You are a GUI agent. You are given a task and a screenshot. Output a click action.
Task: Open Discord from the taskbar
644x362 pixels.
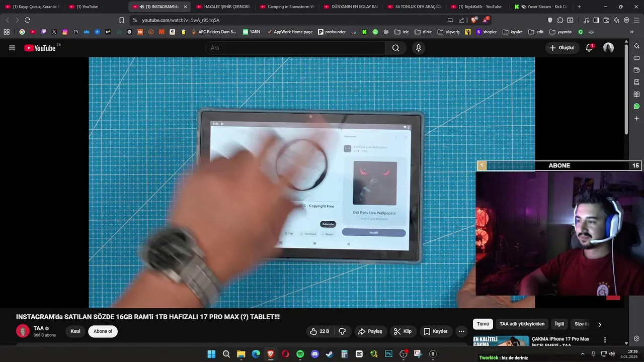[x=315, y=354]
